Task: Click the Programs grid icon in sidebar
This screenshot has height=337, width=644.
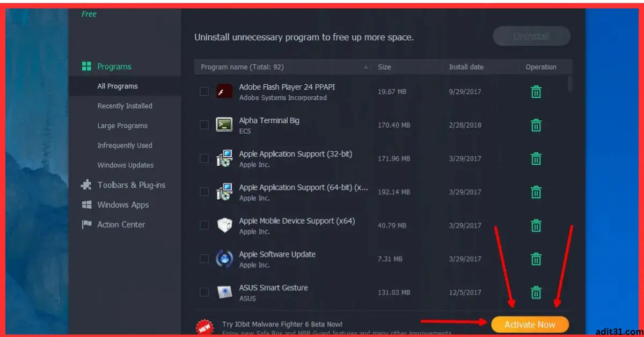Action: pyautogui.click(x=86, y=67)
